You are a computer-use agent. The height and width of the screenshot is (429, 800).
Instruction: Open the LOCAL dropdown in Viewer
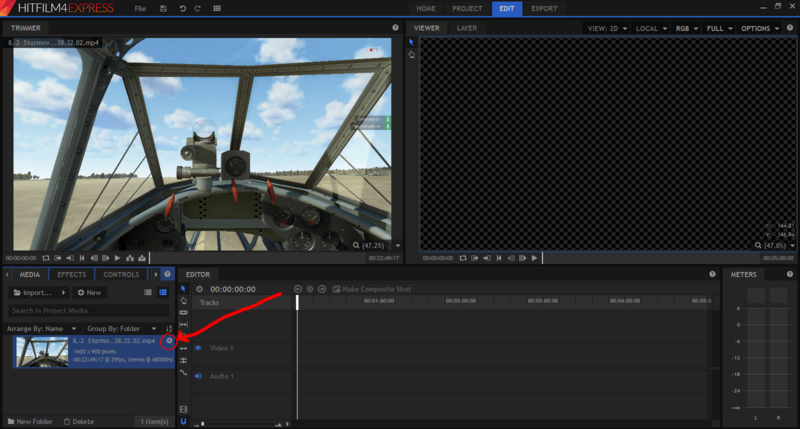[651, 29]
